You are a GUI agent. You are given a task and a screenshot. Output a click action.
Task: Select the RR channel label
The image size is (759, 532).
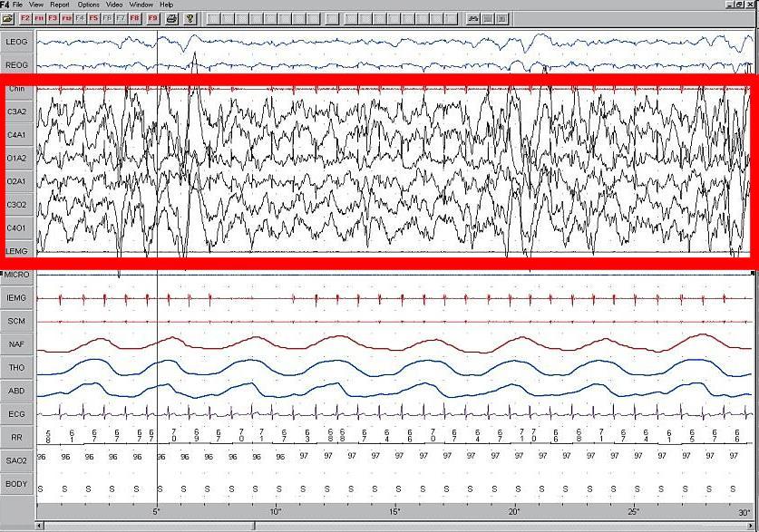coord(16,437)
